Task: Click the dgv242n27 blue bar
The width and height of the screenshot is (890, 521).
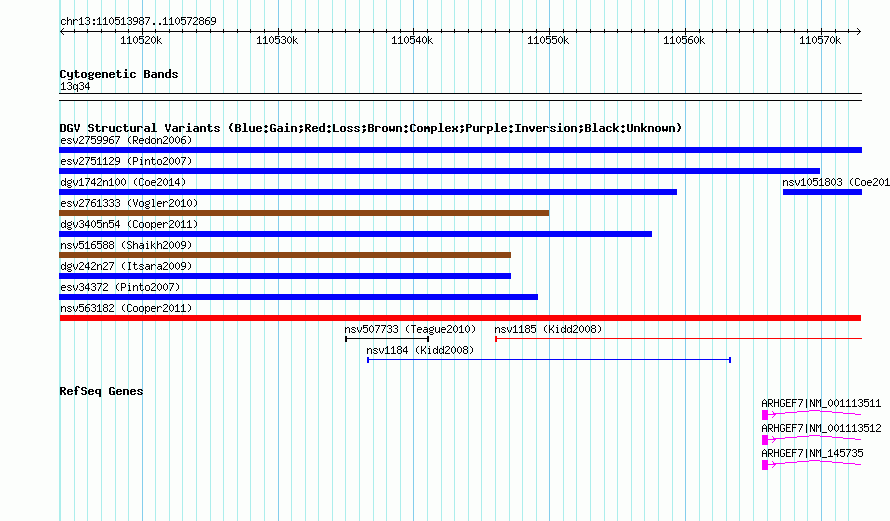Action: (x=285, y=276)
